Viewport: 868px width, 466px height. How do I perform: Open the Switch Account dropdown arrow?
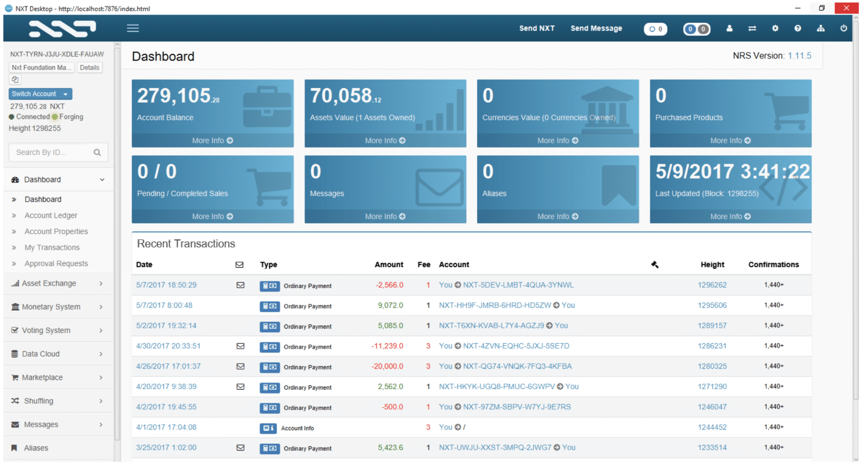point(66,94)
